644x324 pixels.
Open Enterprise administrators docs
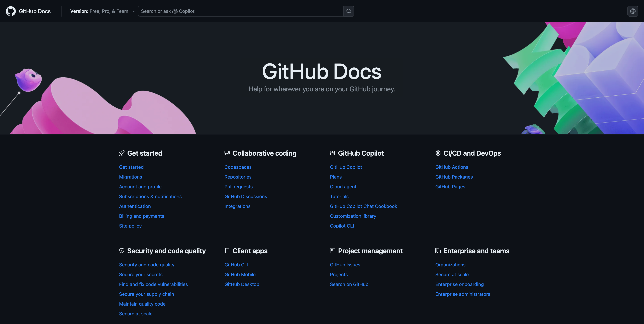coord(463,294)
